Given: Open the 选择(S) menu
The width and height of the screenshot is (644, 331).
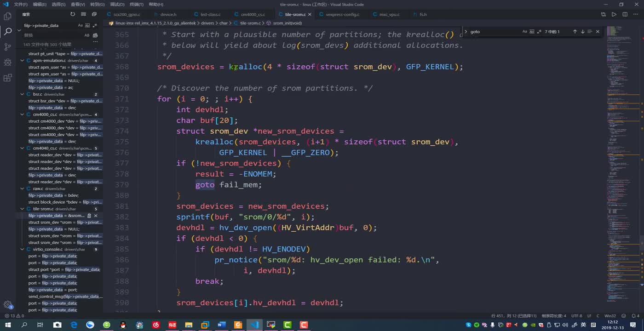Looking at the screenshot, I should pos(59,4).
